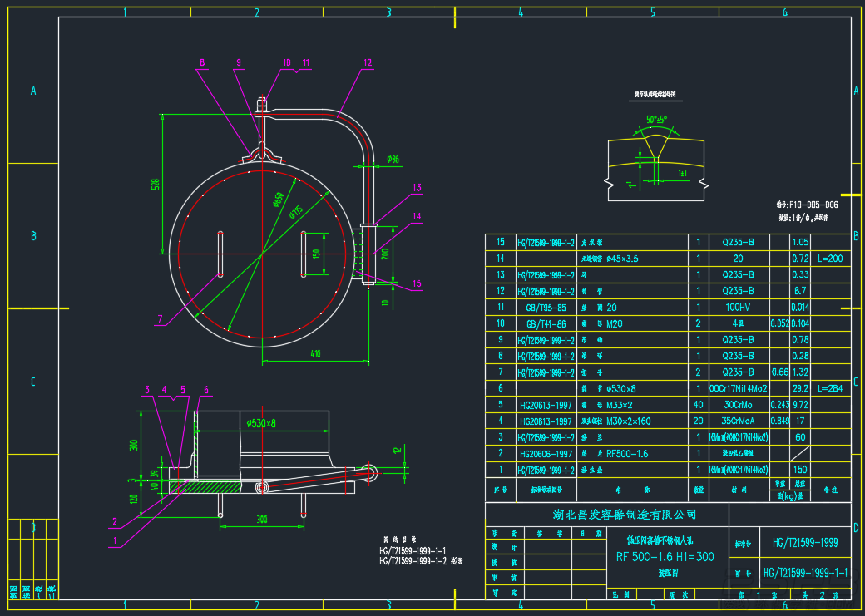865x616 pixels.
Task: Click the L=284 remark cell
Action: 830,388
